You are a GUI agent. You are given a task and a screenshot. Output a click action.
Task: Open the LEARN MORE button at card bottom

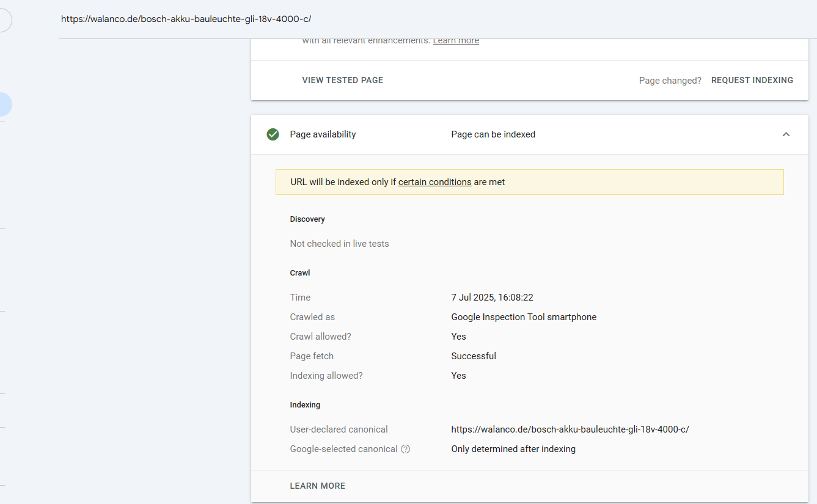click(x=317, y=486)
